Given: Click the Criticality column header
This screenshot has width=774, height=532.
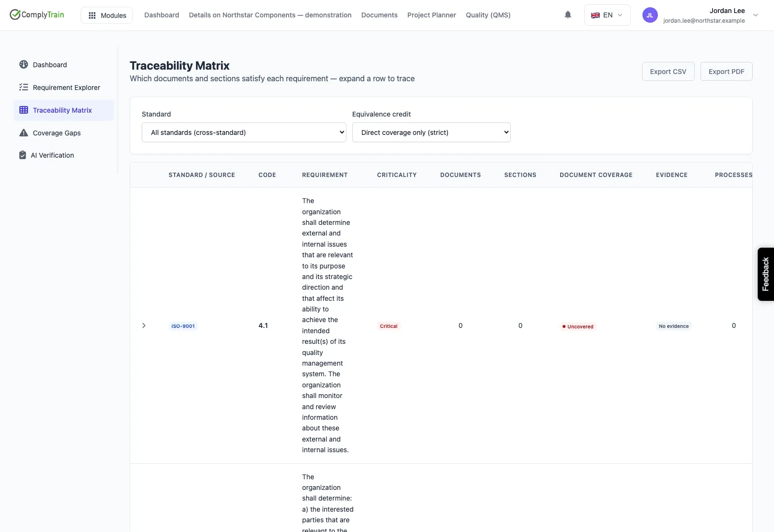Looking at the screenshot, I should 397,175.
